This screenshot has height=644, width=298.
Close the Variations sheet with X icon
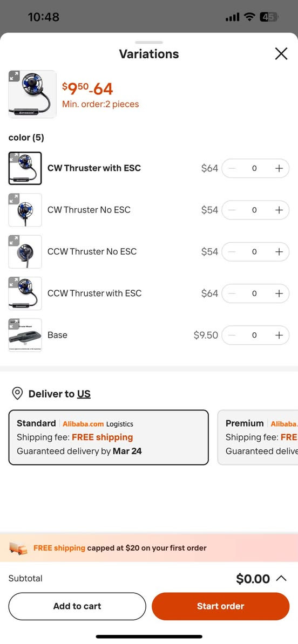pos(281,54)
